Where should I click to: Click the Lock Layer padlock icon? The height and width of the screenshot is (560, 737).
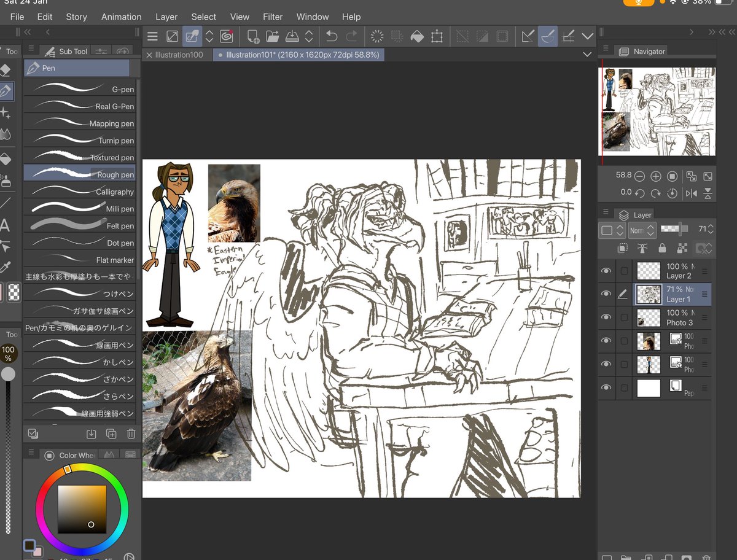point(662,248)
